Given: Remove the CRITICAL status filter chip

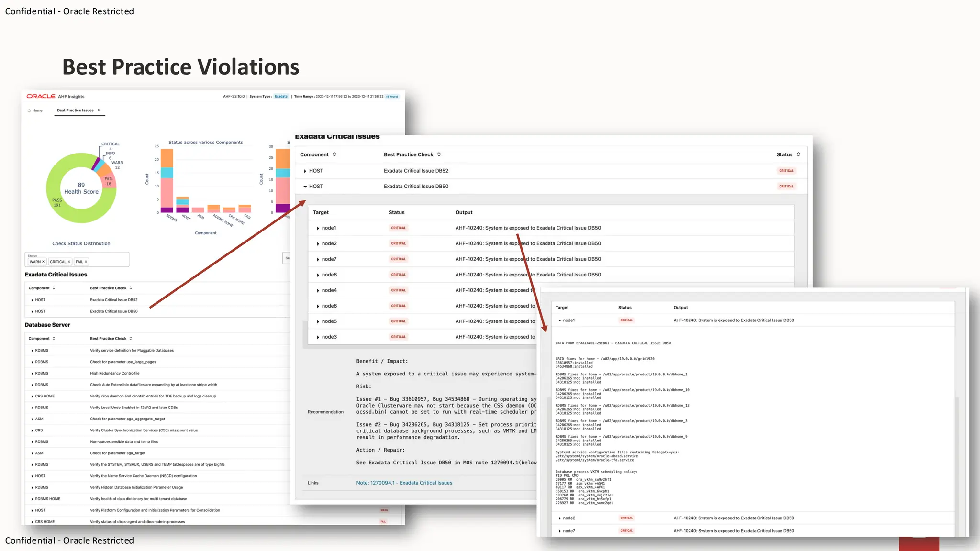Looking at the screenshot, I should pos(69,262).
